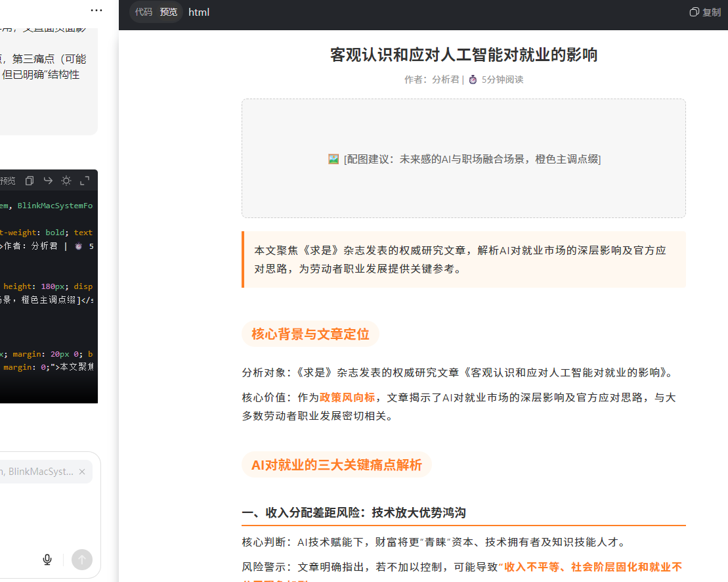728x582 pixels.
Task: Click the AI对就业的三大关键痛点解析 heading
Action: tap(336, 465)
